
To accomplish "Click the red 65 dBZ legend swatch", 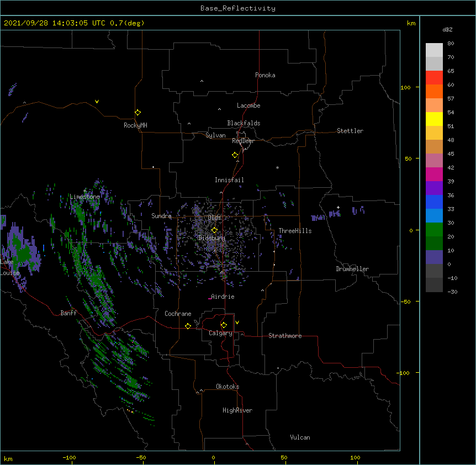I will 434,77.
